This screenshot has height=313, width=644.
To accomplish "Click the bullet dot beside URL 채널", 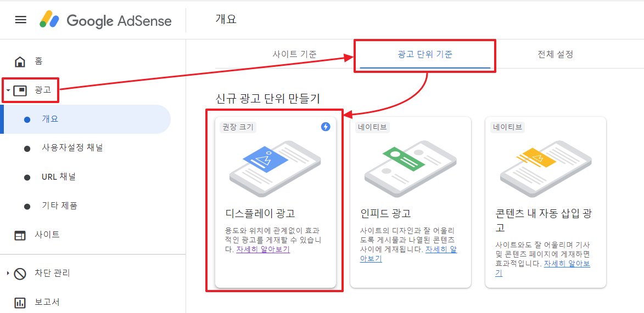I will click(x=27, y=178).
